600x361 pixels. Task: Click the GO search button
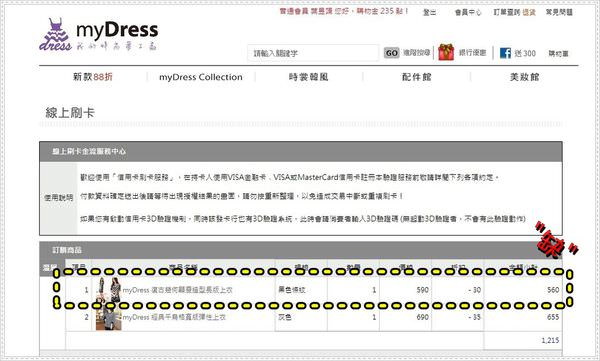(391, 53)
